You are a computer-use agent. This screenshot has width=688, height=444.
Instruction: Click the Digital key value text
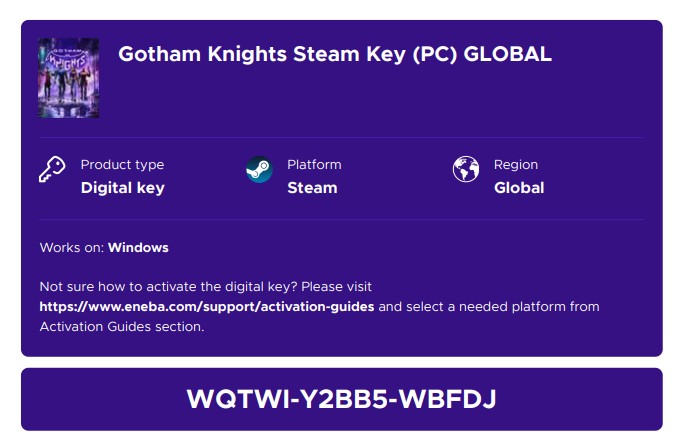[x=122, y=188]
